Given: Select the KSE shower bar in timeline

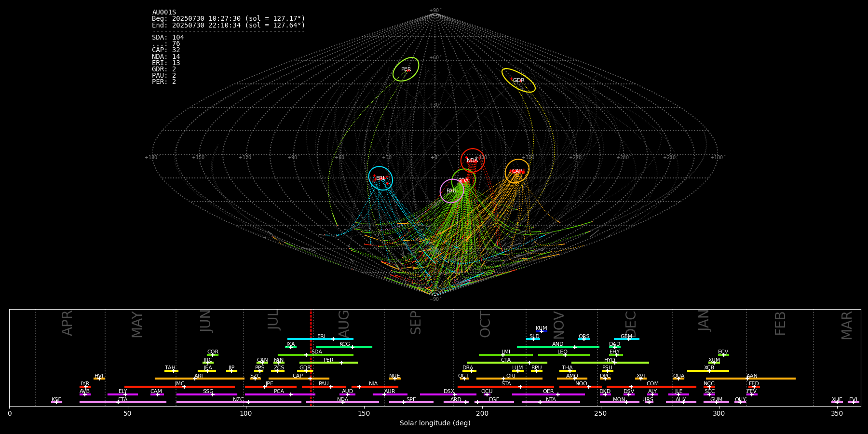Looking at the screenshot, I should tap(56, 402).
